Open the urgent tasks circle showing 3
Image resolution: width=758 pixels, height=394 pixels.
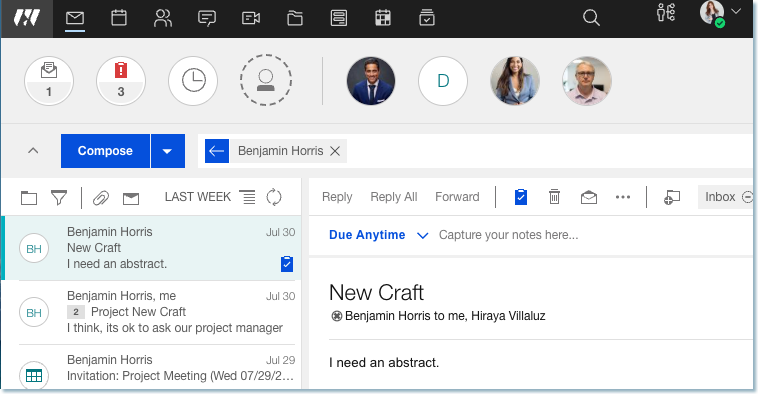coord(121,81)
